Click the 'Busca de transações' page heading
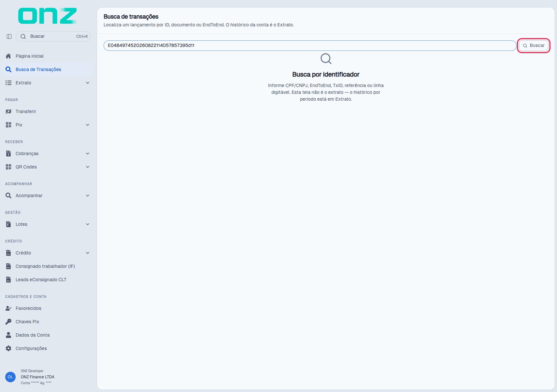Viewport: 557px width, 392px height. (131, 17)
